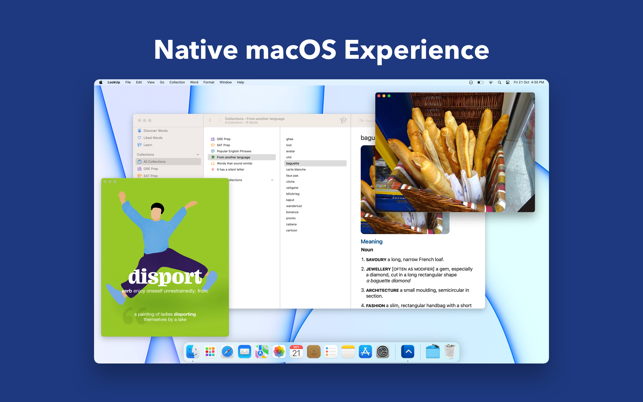
Task: Select Learn in the sidebar
Action: [x=168, y=145]
